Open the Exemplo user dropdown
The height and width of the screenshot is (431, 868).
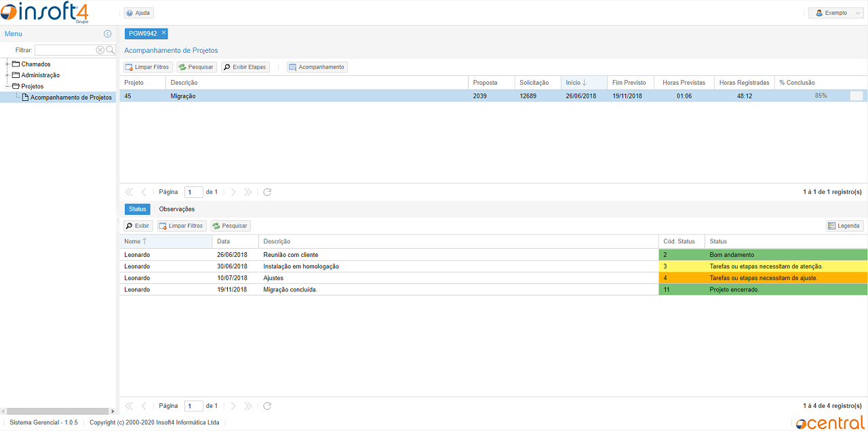click(x=835, y=13)
